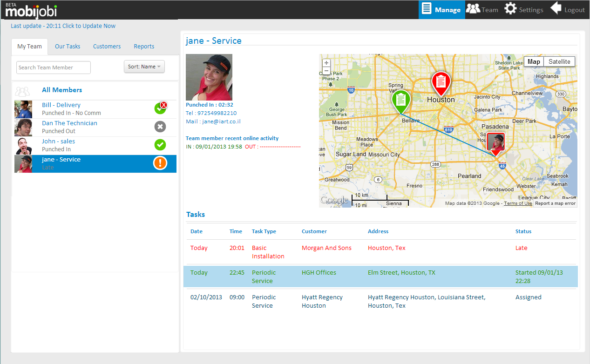590x364 pixels.
Task: Click jane's photo marker on the map
Action: tap(495, 143)
